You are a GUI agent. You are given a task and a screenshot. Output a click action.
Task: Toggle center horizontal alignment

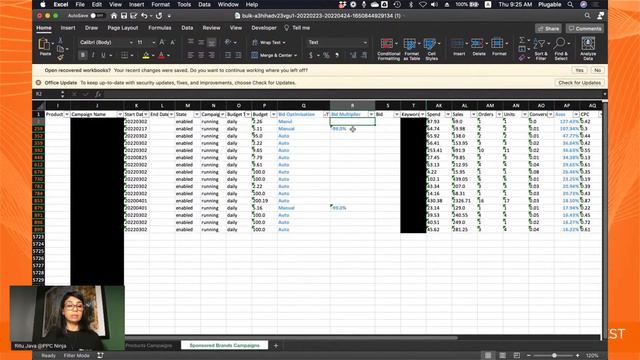[201, 55]
